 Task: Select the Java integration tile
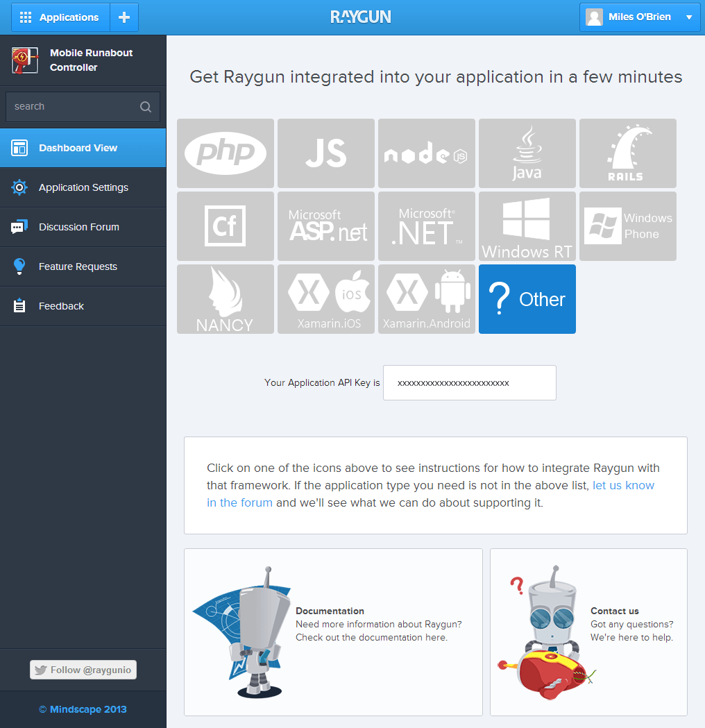pyautogui.click(x=527, y=153)
